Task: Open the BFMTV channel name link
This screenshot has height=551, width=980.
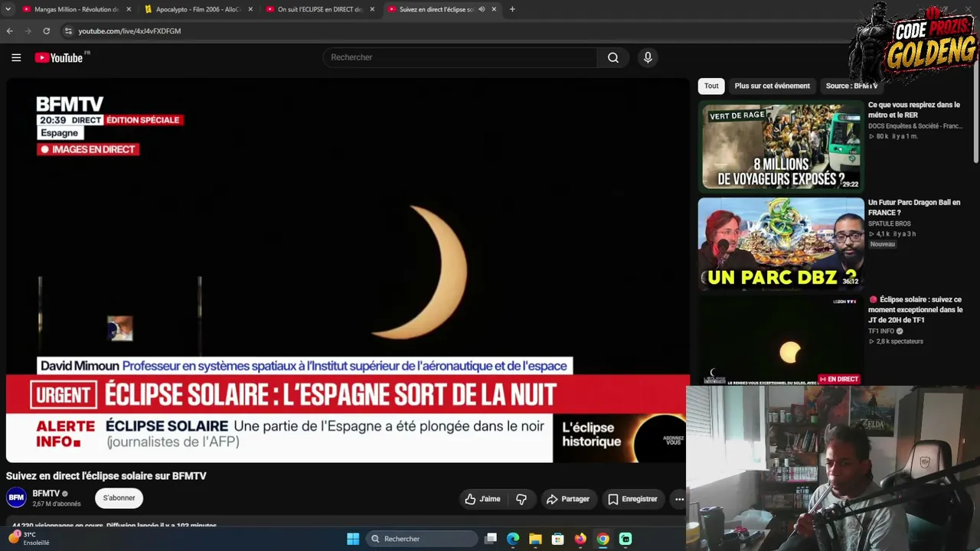Action: click(x=46, y=494)
